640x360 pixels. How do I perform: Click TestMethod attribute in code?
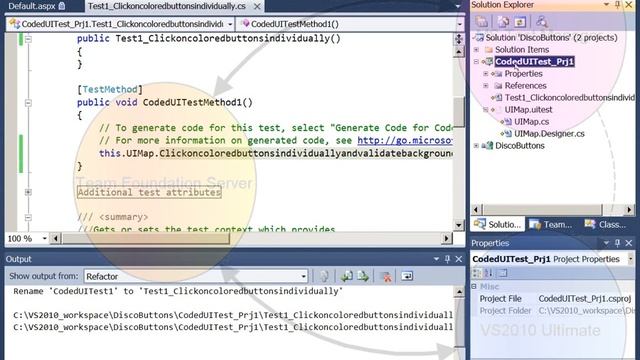pos(110,89)
